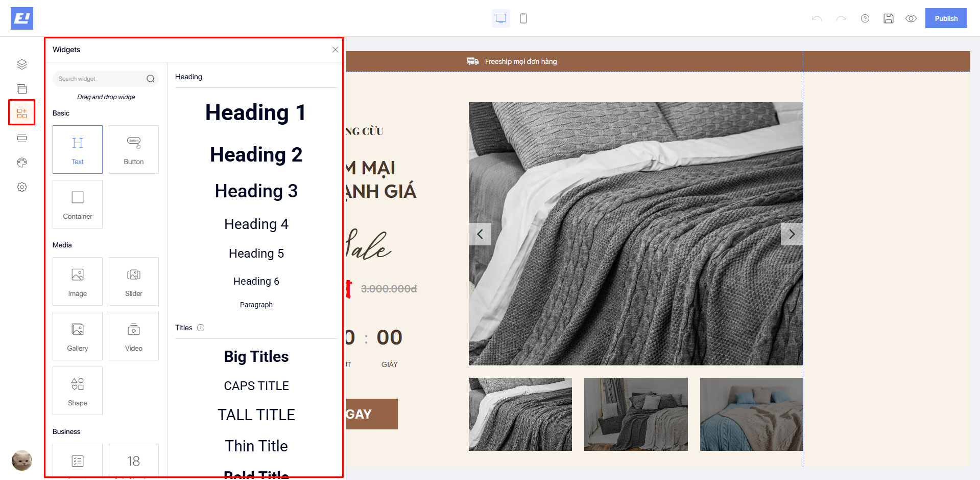Open the settings gear in left sidebar

(21, 187)
